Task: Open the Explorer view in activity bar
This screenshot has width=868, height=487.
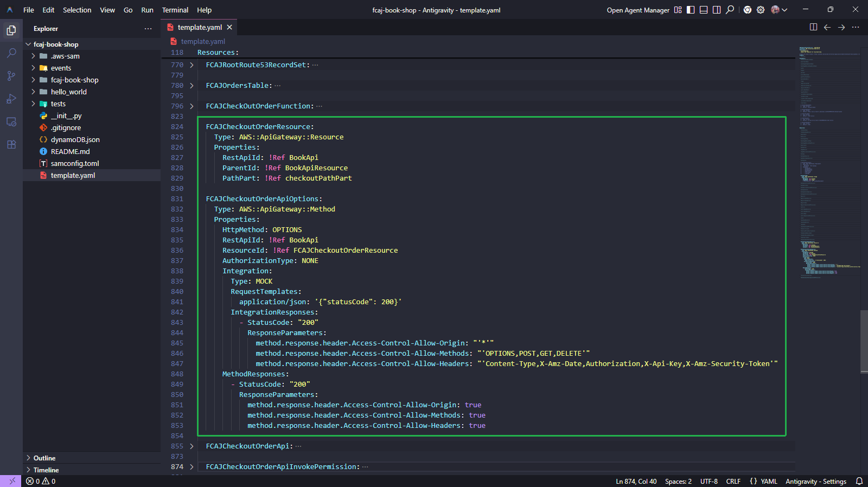Action: pyautogui.click(x=11, y=30)
